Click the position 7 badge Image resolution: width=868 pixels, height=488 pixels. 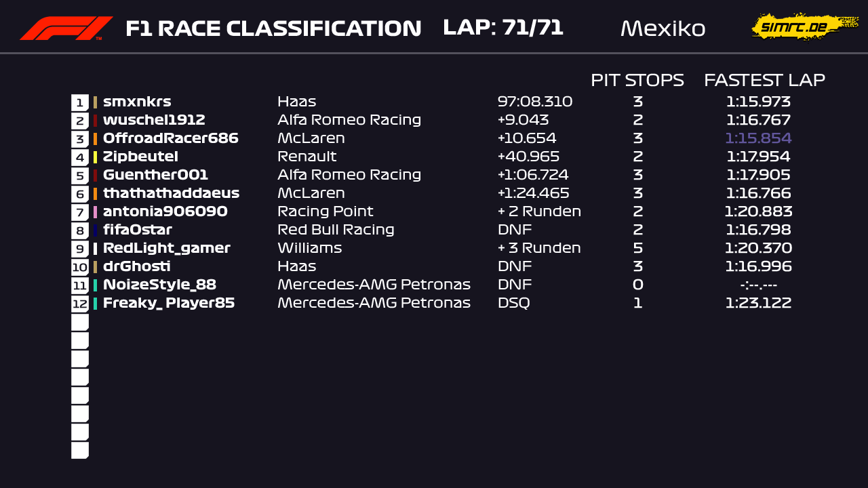(80, 212)
